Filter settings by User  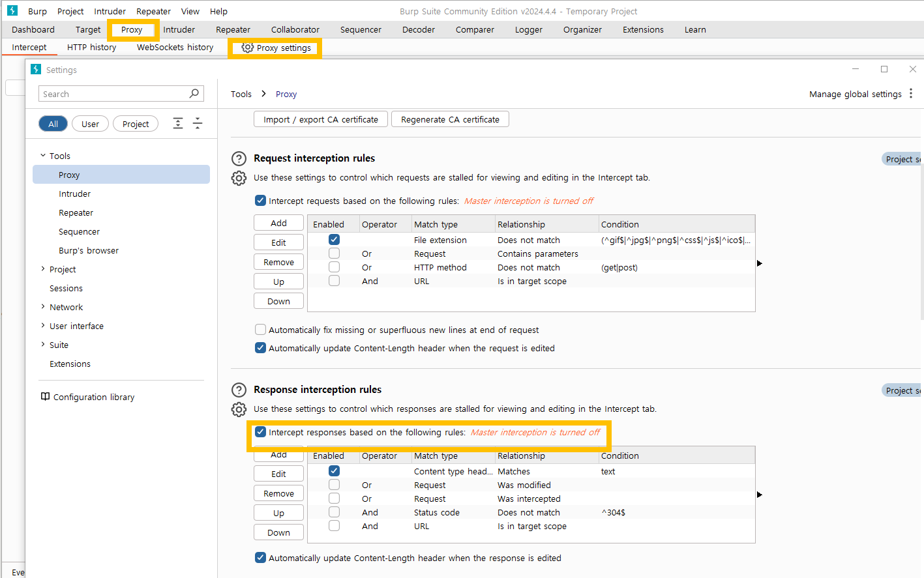coord(90,124)
